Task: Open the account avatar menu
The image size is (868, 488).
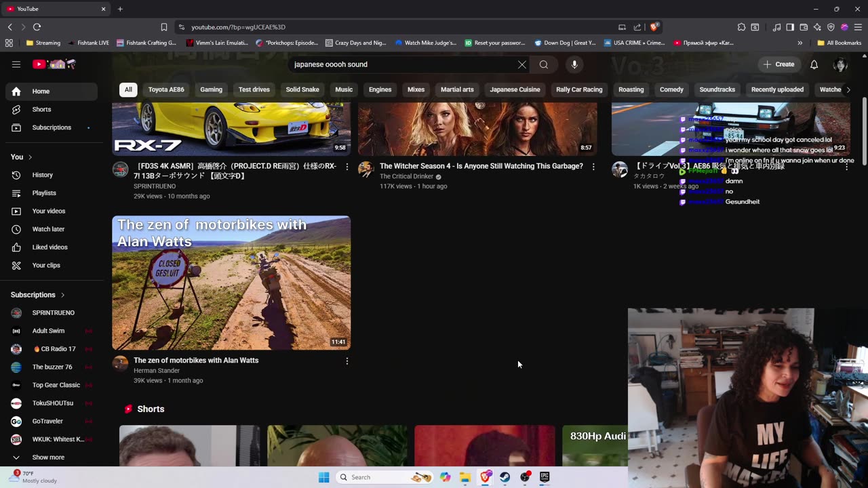Action: [x=840, y=64]
